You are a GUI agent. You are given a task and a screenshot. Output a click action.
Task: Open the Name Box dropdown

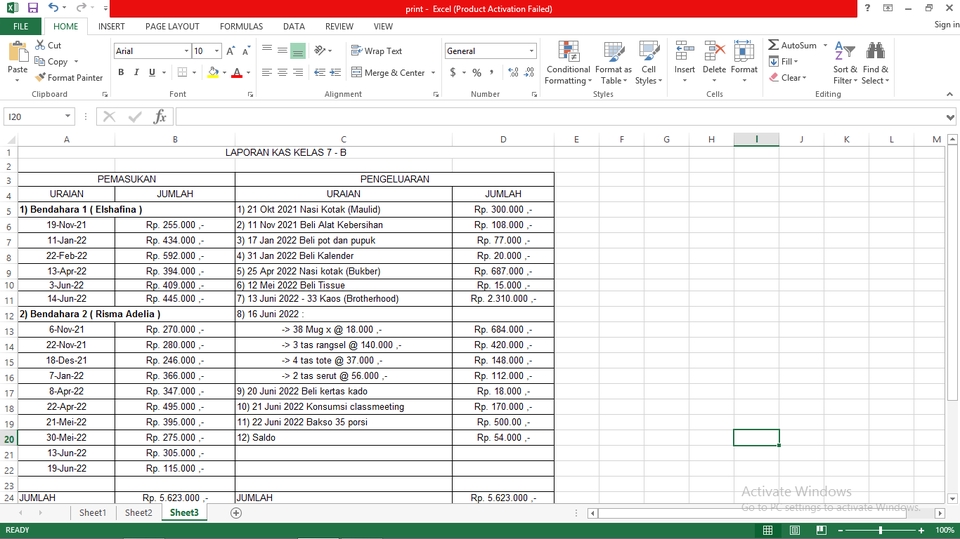[67, 116]
